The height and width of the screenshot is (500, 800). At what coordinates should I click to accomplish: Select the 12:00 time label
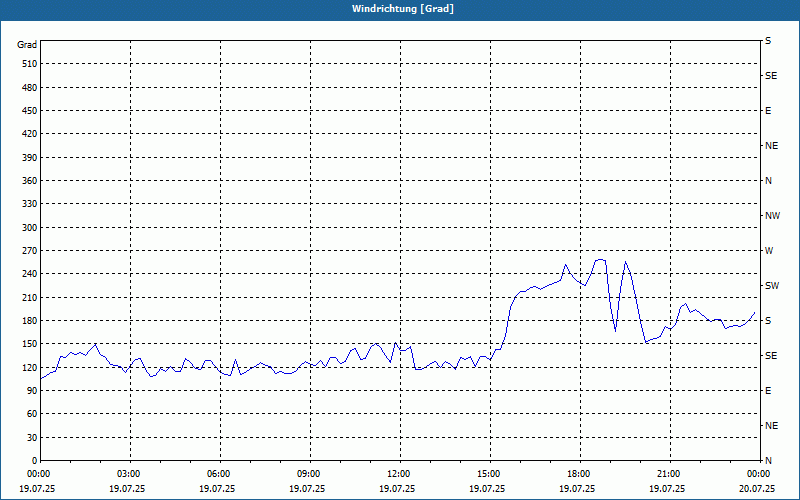pos(399,474)
